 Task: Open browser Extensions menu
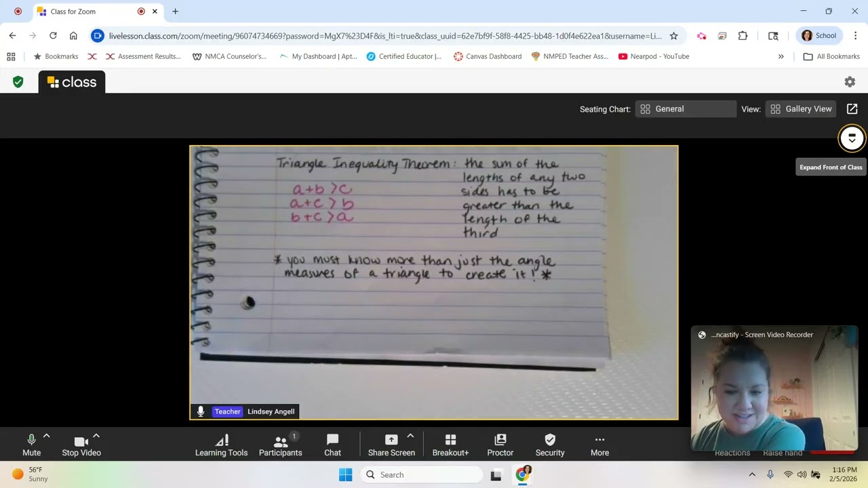[743, 36]
